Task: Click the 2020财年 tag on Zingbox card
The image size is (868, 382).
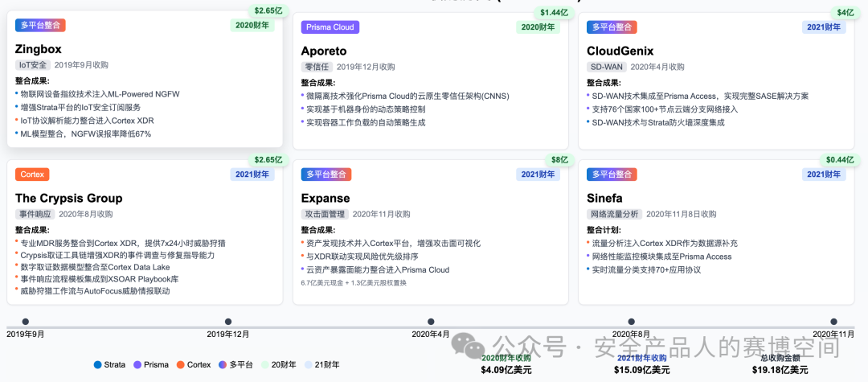Action: point(252,25)
